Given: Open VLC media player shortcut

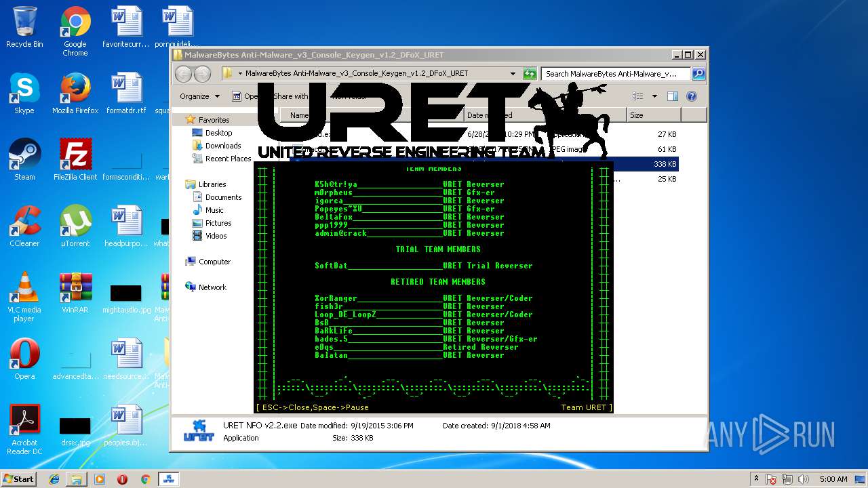Looking at the screenshot, I should click(x=24, y=298).
